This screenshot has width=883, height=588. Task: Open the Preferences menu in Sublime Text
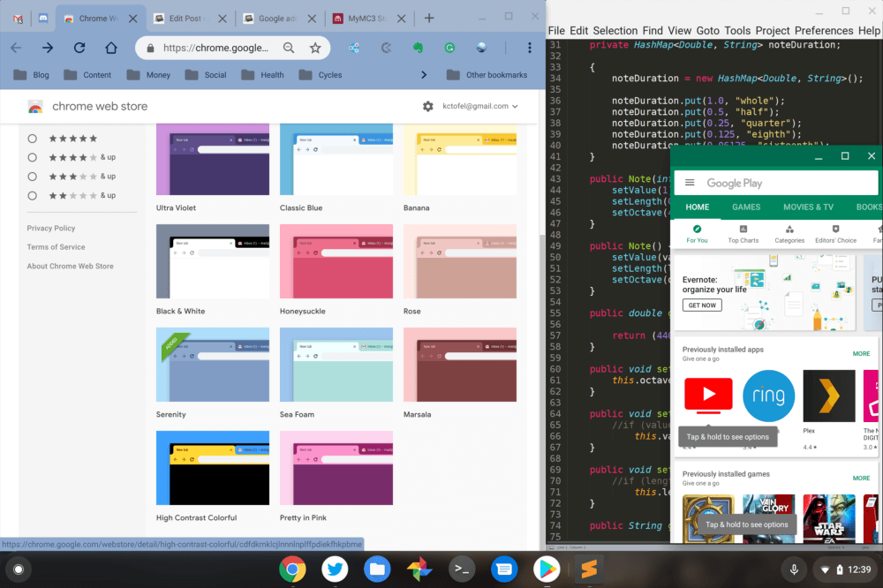click(x=824, y=30)
